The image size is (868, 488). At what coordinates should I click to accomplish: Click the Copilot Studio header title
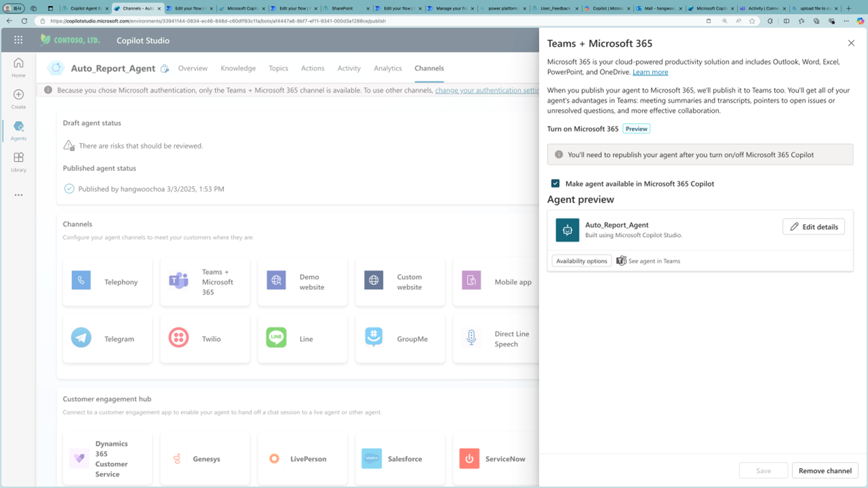(x=143, y=40)
